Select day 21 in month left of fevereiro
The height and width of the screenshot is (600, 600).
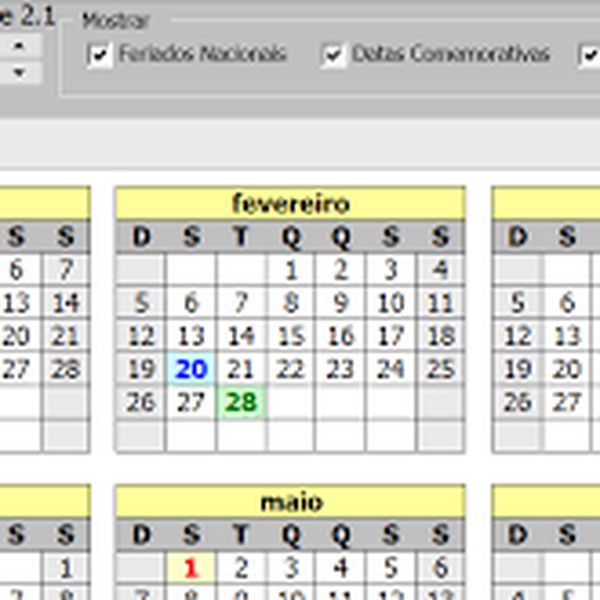[66, 336]
